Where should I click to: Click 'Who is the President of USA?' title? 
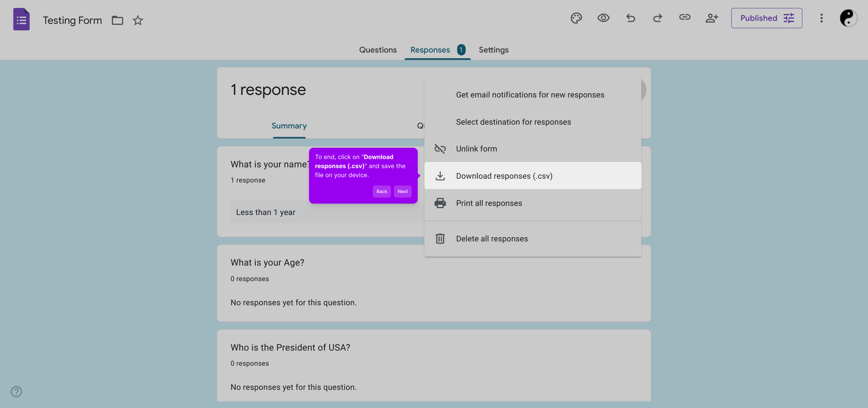290,348
